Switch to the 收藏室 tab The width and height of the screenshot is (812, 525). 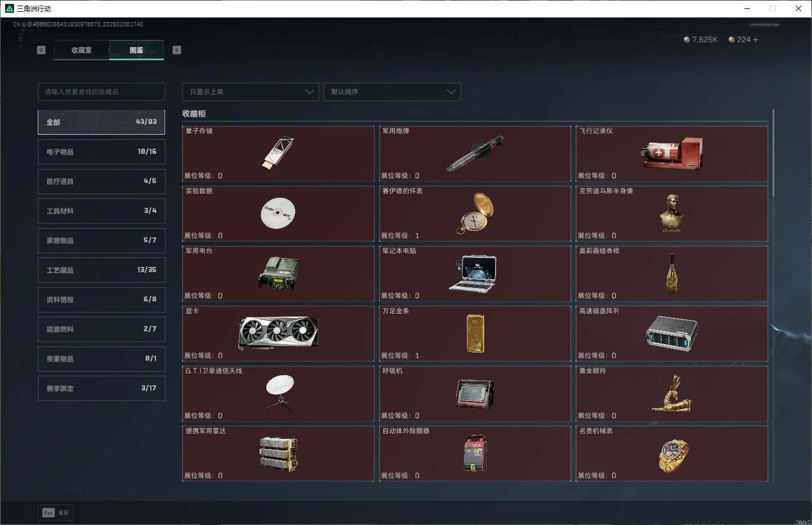[x=82, y=50]
